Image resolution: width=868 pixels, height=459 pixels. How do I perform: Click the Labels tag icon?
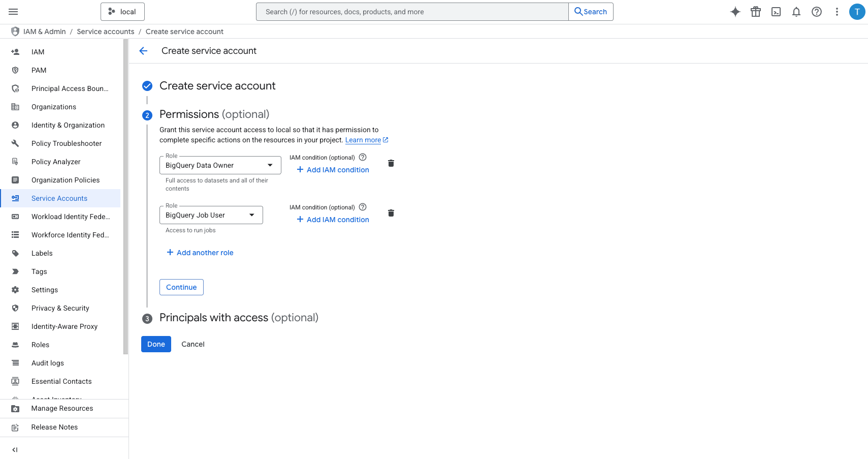coord(15,253)
